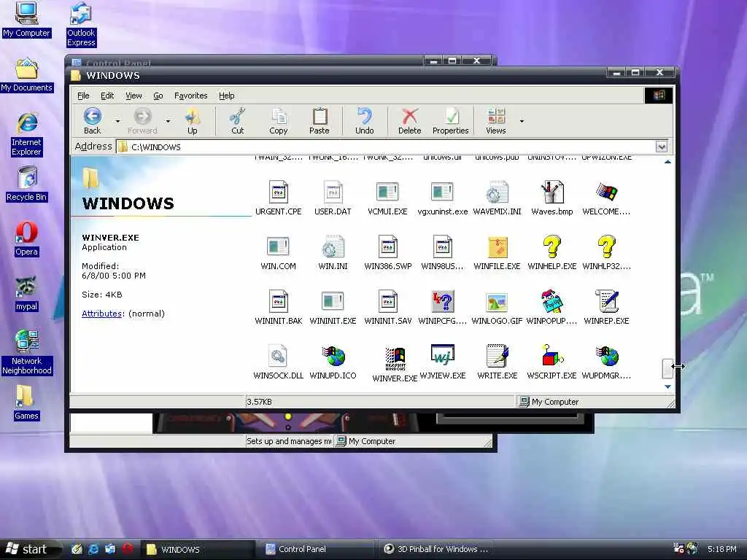Open the Edit menu
This screenshot has width=747, height=560.
pos(107,96)
